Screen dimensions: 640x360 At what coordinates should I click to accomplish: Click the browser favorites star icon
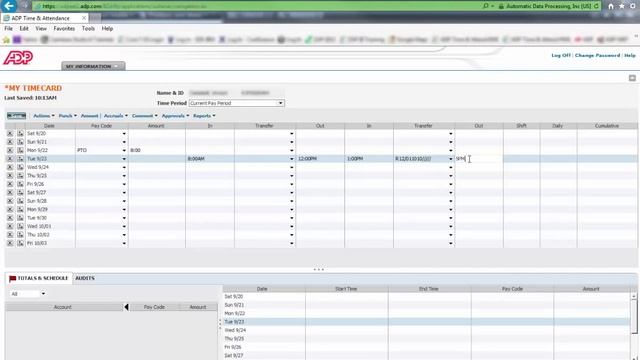(x=622, y=6)
